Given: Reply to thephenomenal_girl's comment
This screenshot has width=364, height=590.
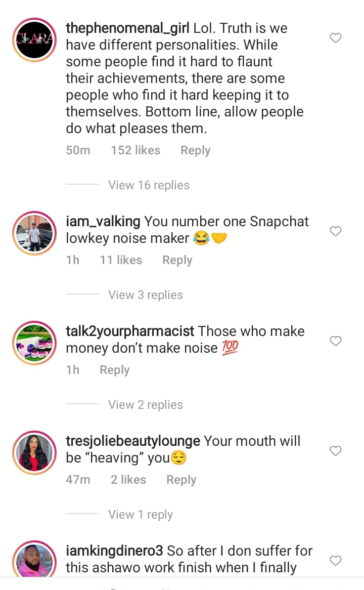Looking at the screenshot, I should coord(195,150).
